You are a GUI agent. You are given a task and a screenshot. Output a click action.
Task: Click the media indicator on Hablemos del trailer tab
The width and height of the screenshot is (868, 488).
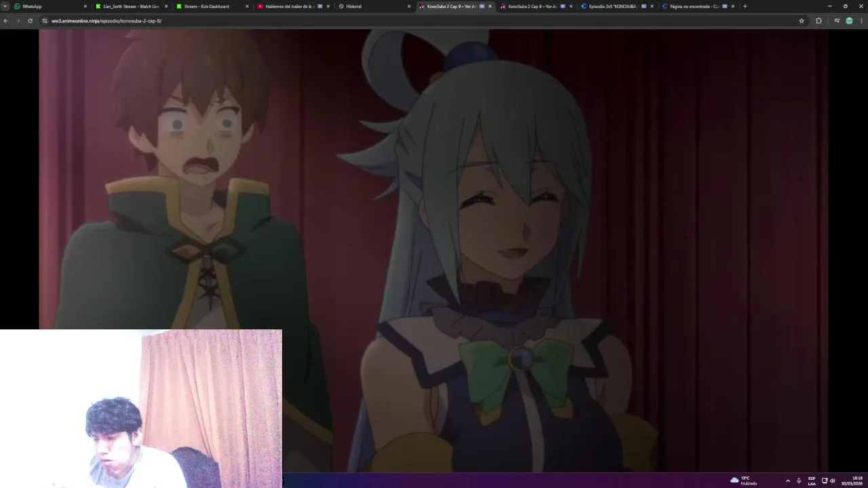pos(320,6)
